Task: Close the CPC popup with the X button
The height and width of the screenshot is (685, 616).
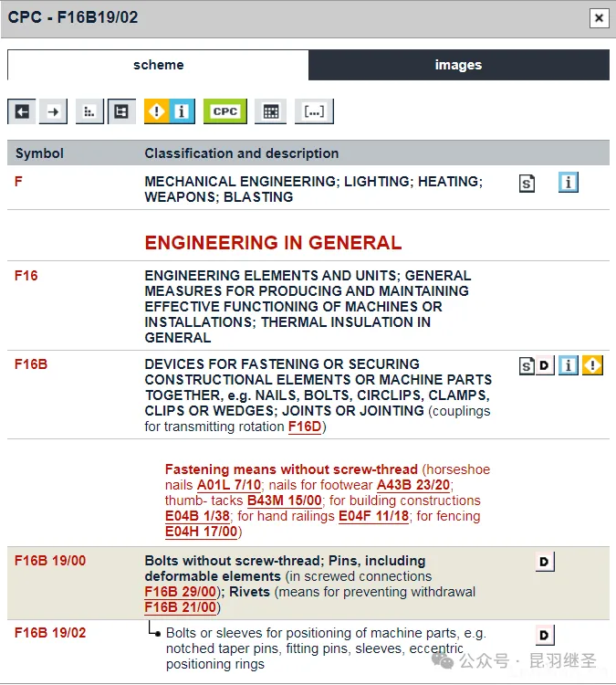Action: coord(599,17)
